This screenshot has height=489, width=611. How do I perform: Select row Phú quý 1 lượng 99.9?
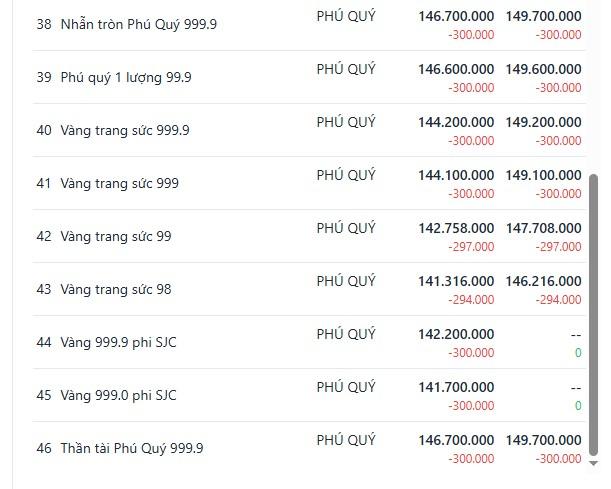(309, 77)
